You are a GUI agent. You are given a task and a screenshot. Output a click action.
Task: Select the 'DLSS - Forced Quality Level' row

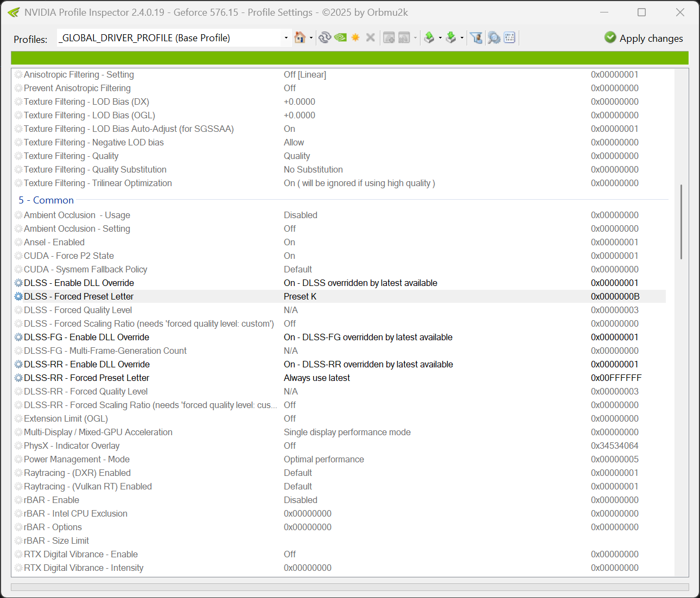(340, 310)
